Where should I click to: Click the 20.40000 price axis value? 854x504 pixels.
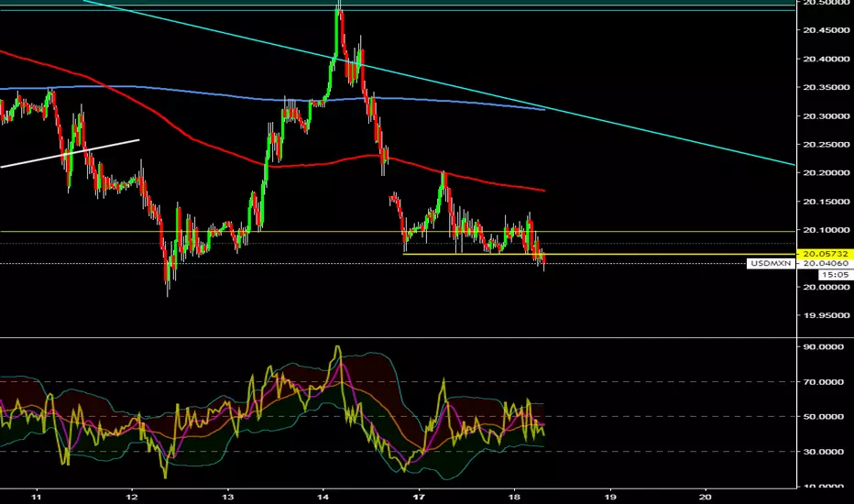(x=826, y=59)
